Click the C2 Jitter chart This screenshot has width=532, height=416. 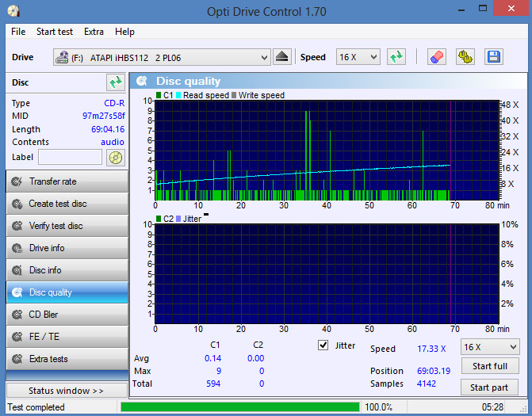(327, 273)
